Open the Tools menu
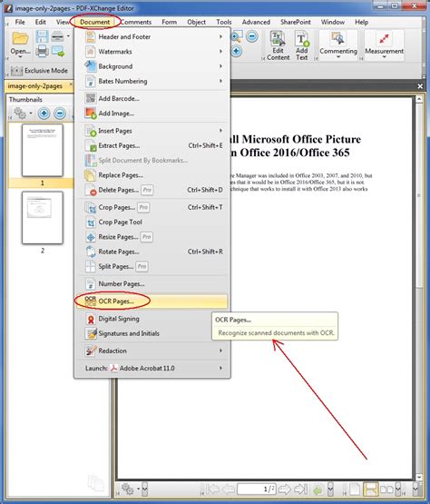430x504 pixels. (224, 22)
